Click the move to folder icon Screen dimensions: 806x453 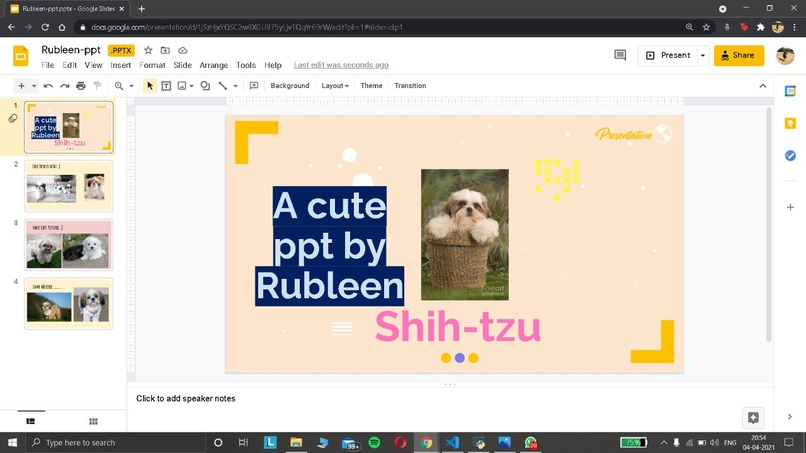tap(165, 50)
